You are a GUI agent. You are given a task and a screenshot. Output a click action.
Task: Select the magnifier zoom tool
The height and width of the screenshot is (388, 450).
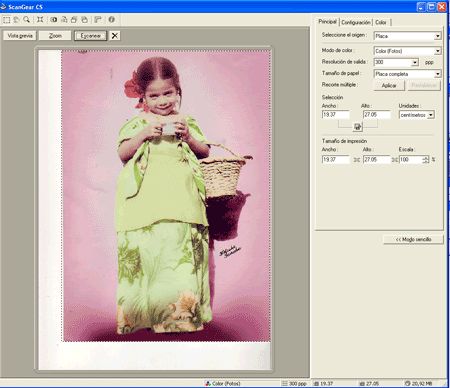click(x=26, y=20)
